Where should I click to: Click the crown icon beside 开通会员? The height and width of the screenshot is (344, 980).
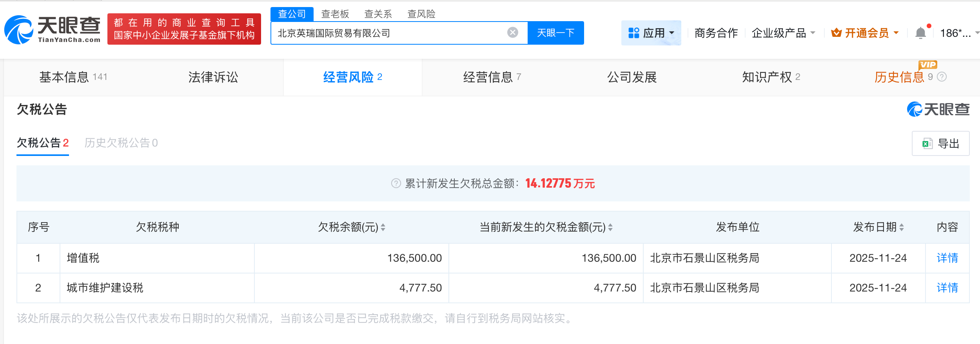(x=836, y=33)
